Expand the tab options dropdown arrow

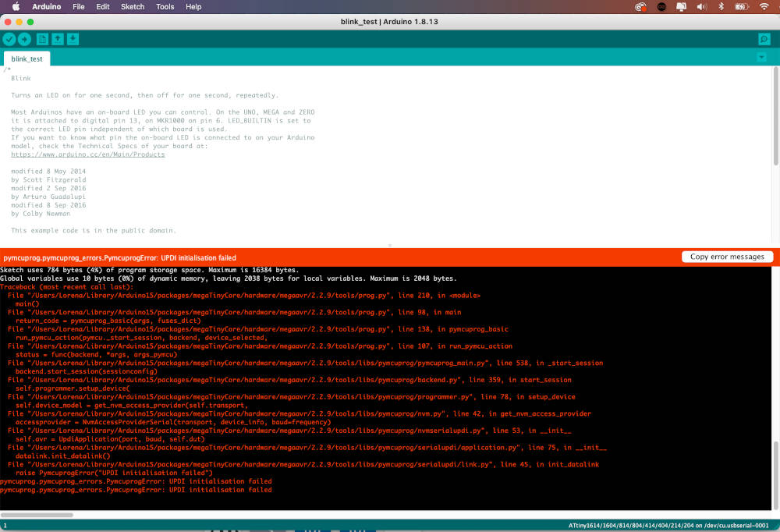click(x=761, y=57)
